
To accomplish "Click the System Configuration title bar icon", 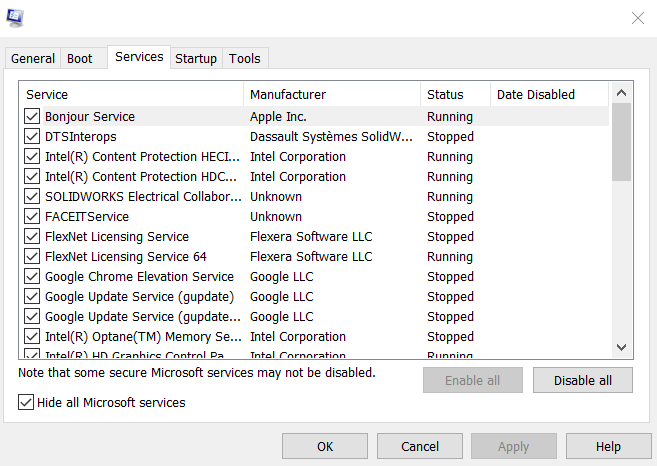I will (15, 18).
